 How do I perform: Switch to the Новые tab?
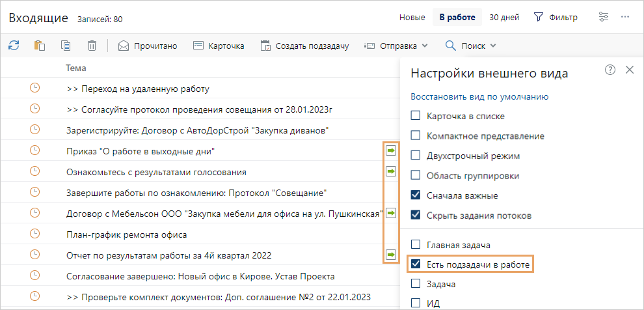tap(412, 18)
